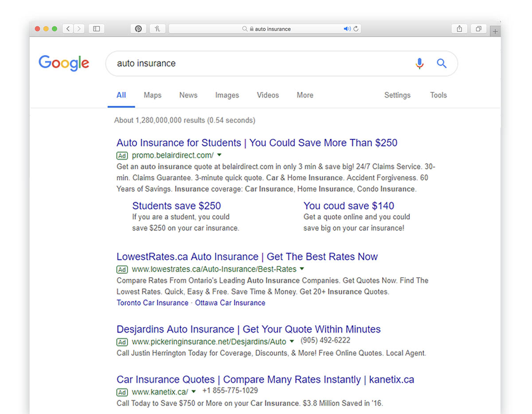Select the All results tab
This screenshot has height=414, width=532.
click(121, 95)
